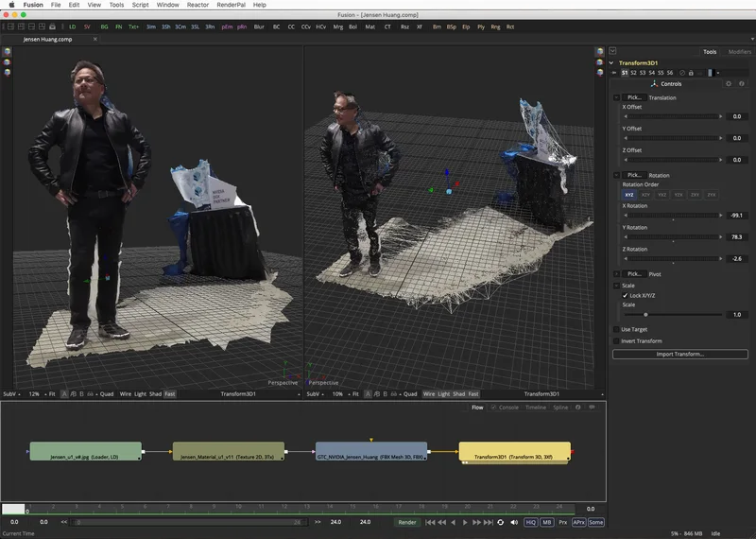The height and width of the screenshot is (539, 756).
Task: Adjust the Scale slider handle
Action: (x=645, y=315)
